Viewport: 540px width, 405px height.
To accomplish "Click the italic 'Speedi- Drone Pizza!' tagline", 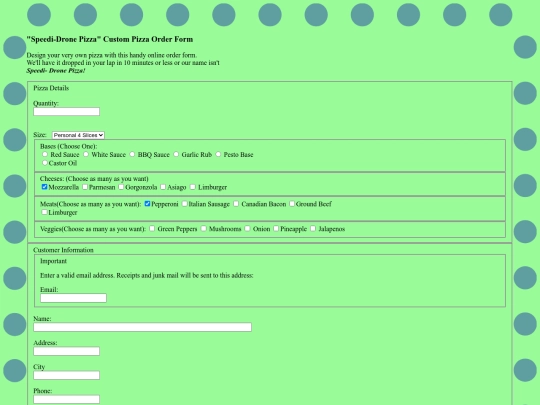I will 56,71.
